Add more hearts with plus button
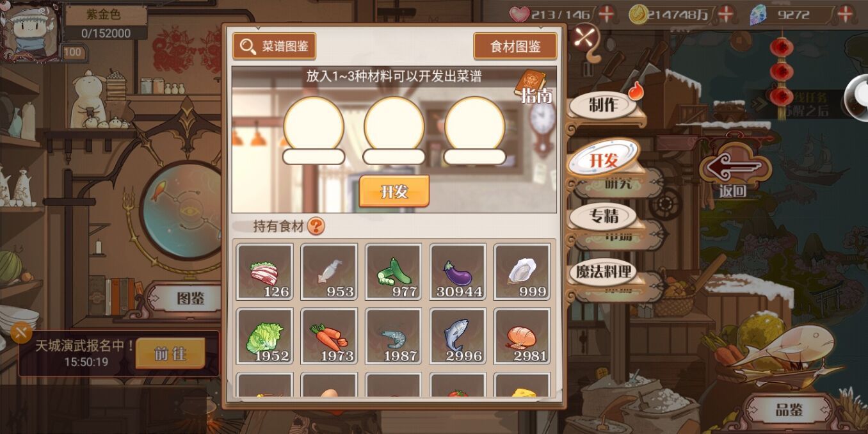Screen dimensions: 868x434 (x=606, y=13)
